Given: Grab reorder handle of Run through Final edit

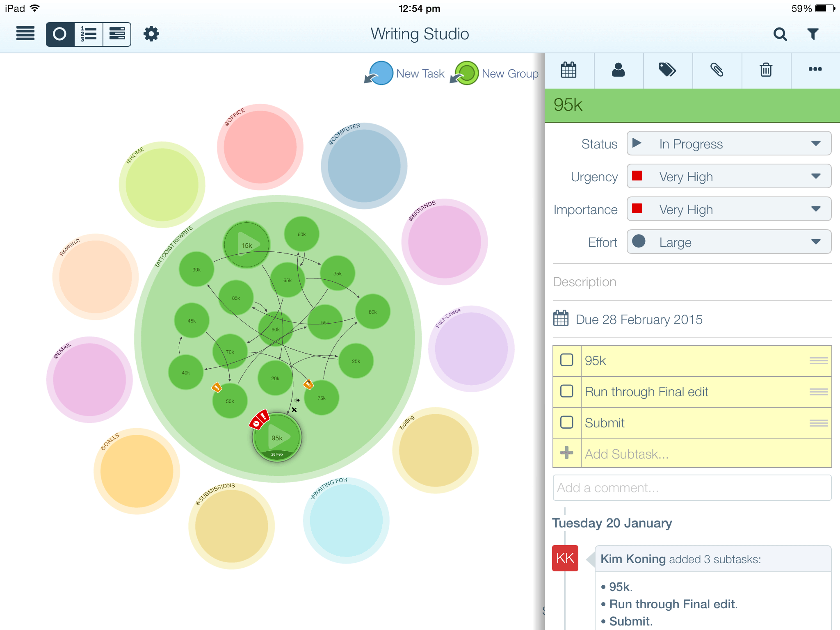Looking at the screenshot, I should (818, 392).
